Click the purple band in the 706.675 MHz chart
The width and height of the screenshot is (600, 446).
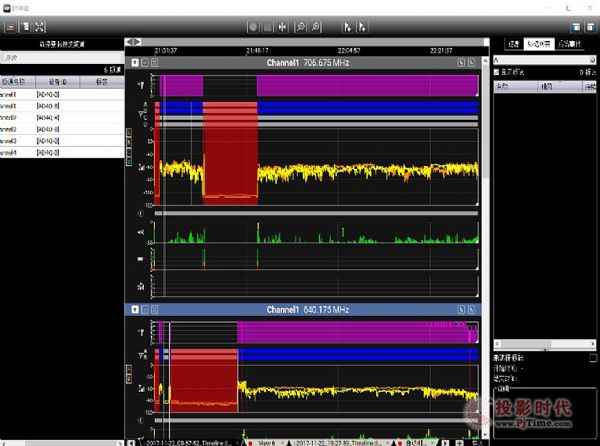[360, 85]
